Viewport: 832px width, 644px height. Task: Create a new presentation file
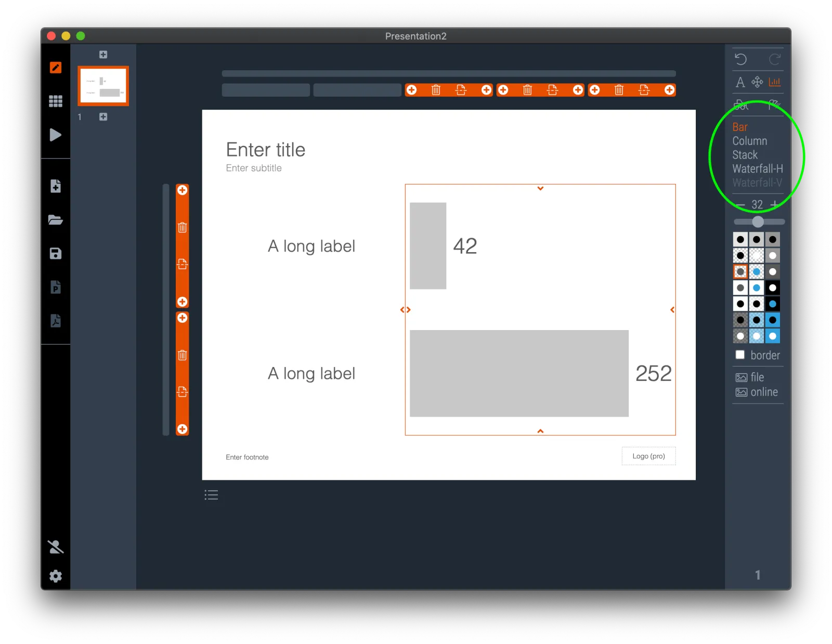point(55,186)
